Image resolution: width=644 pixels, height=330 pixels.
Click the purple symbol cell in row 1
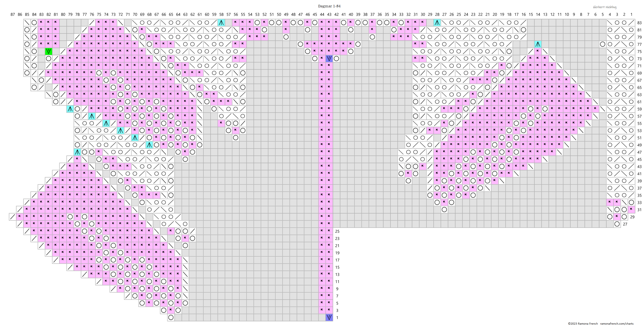[x=329, y=317]
